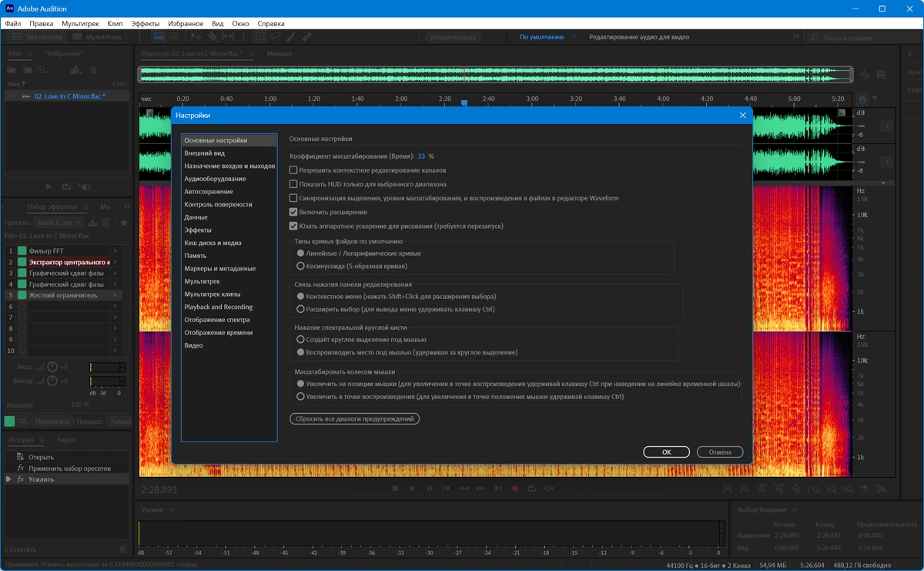Enable the Синхронизация выделения checkbox
The height and width of the screenshot is (571, 924).
point(293,198)
